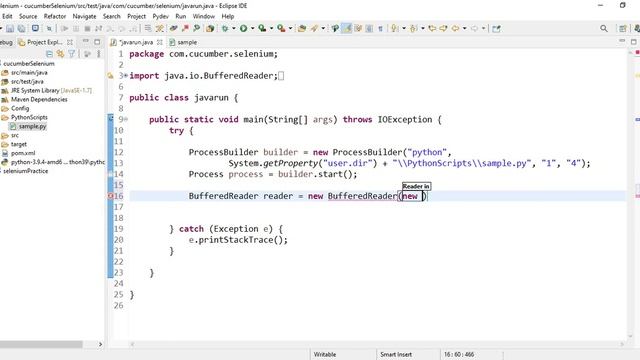
Task: Click the Coverage run icon
Action: pos(262,29)
